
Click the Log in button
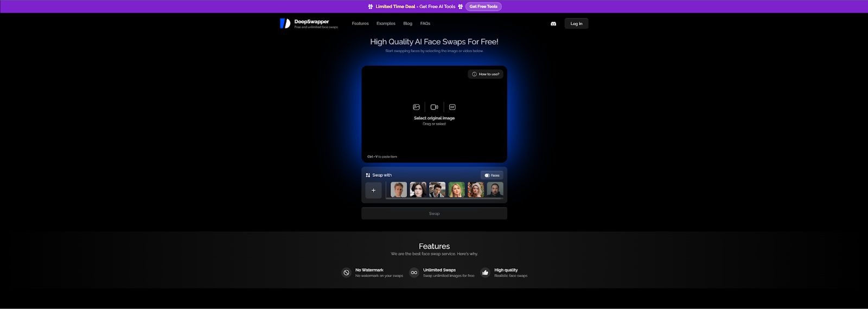pyautogui.click(x=576, y=23)
